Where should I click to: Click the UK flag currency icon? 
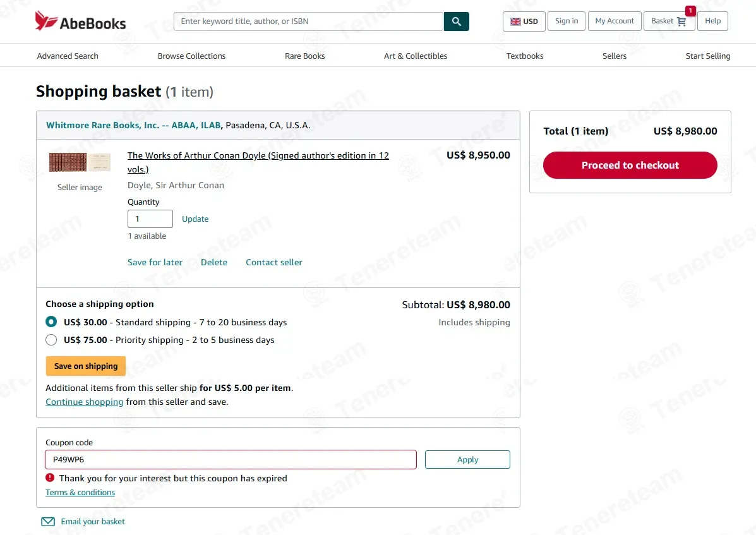[515, 21]
